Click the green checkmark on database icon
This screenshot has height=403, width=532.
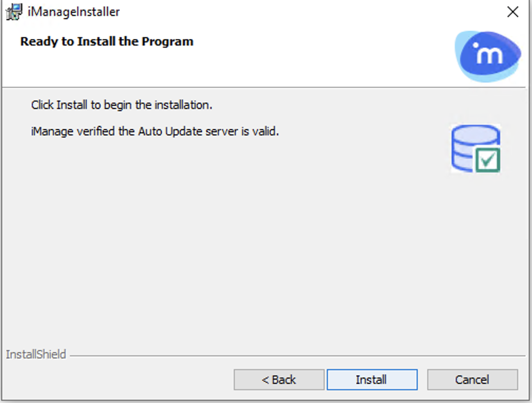487,159
